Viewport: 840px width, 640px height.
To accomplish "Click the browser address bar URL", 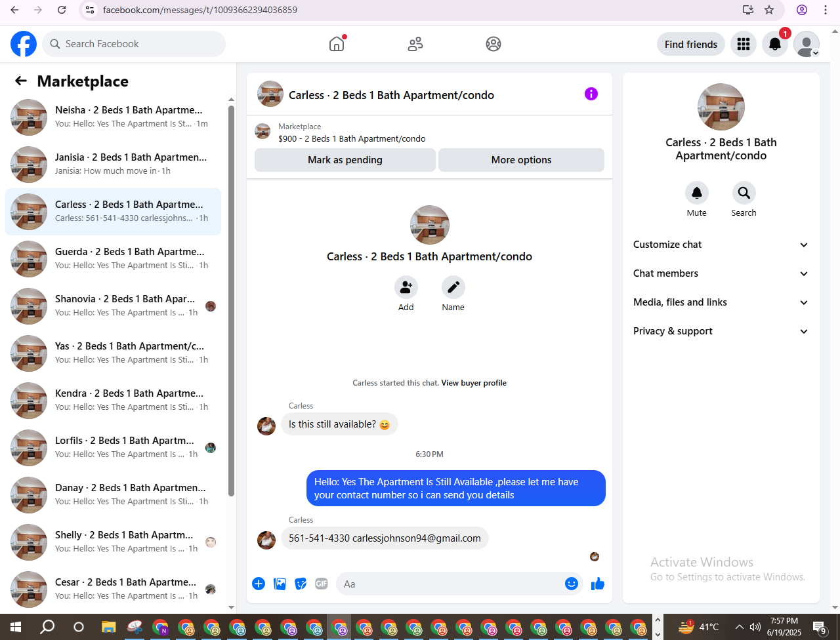I will click(200, 10).
